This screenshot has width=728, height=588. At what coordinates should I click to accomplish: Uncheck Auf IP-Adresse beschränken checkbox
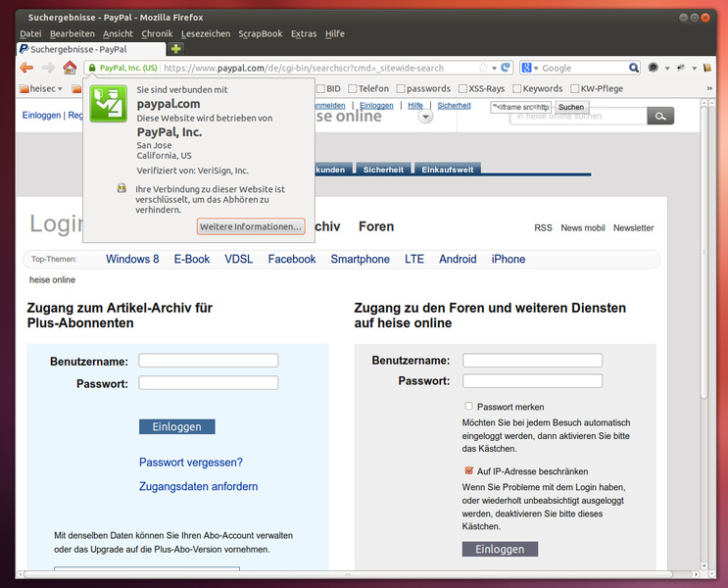(x=469, y=470)
